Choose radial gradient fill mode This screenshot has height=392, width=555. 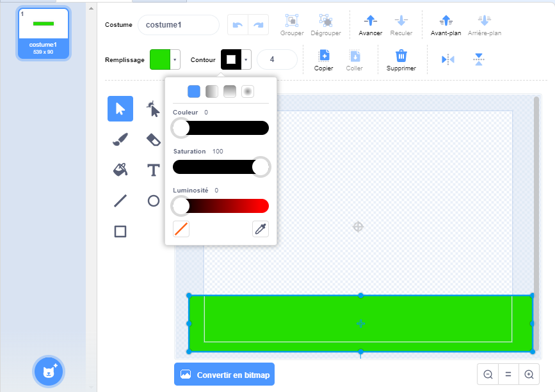coord(248,91)
